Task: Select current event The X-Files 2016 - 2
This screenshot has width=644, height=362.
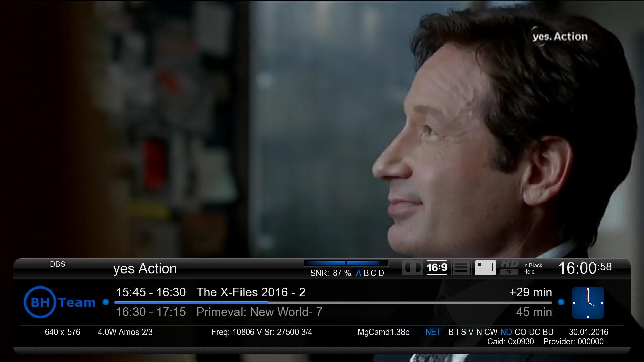Action: [x=251, y=292]
